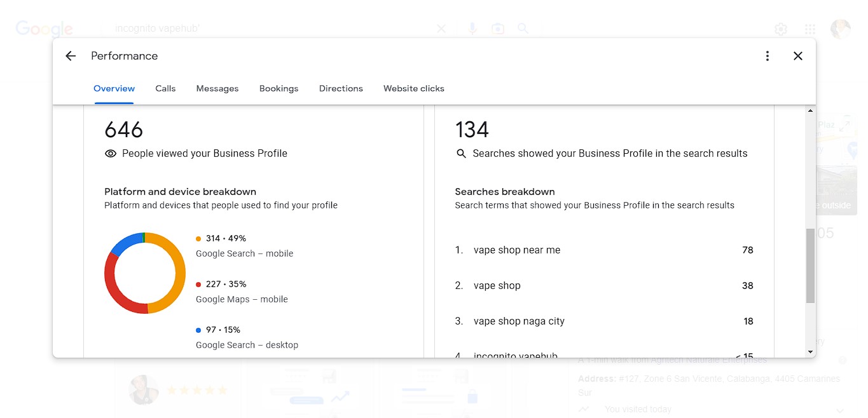Click the voice search microphone icon
Image resolution: width=868 pixels, height=418 pixels.
[x=472, y=29]
